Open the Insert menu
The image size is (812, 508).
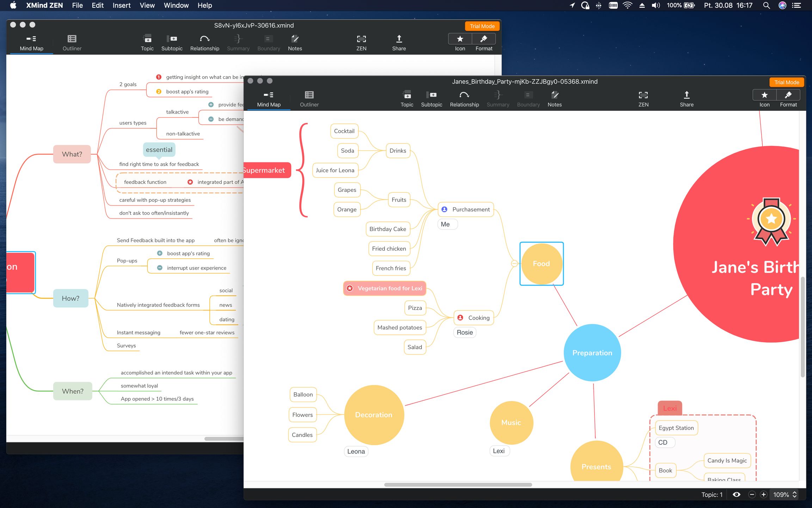point(121,5)
